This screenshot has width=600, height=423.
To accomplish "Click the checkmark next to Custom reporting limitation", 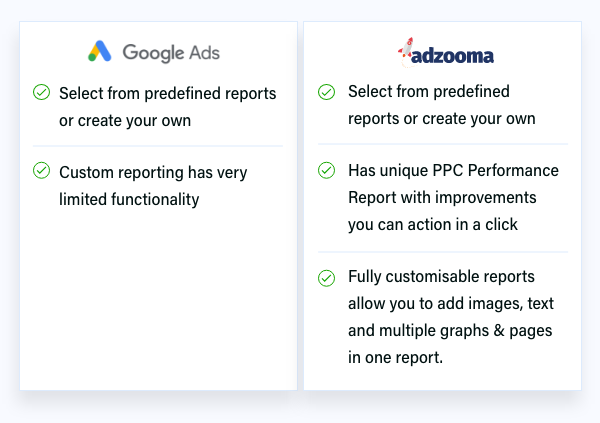I will [x=41, y=170].
